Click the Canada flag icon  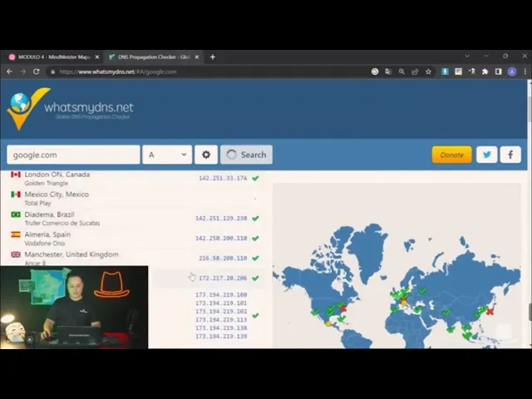click(x=16, y=175)
